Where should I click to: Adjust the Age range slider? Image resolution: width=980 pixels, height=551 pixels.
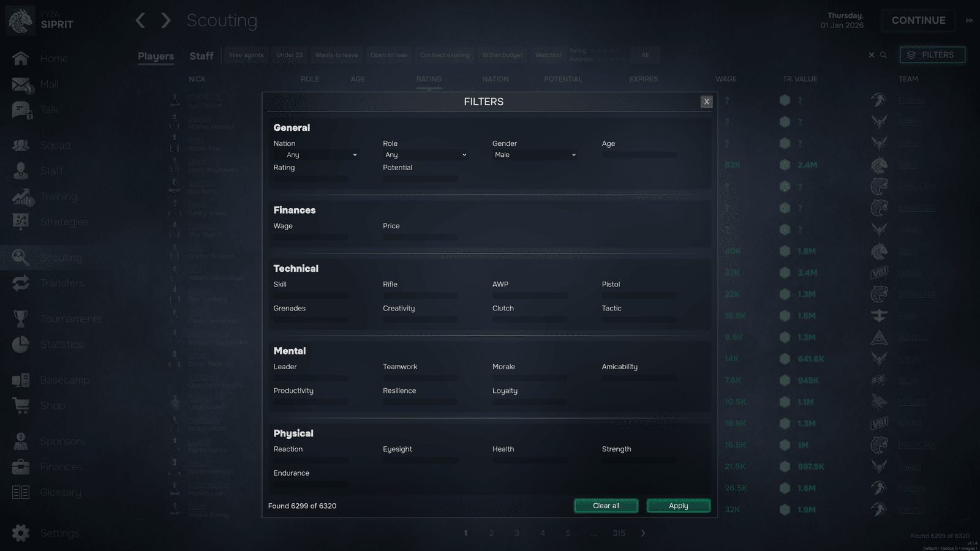click(x=639, y=155)
